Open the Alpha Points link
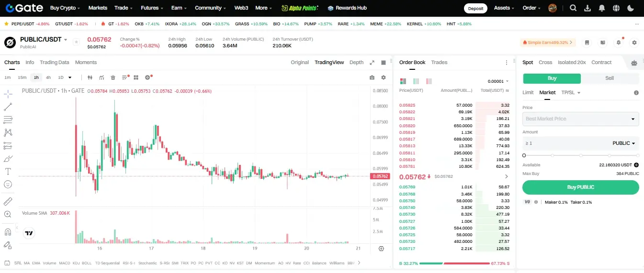This screenshot has width=644, height=273. coord(299,8)
